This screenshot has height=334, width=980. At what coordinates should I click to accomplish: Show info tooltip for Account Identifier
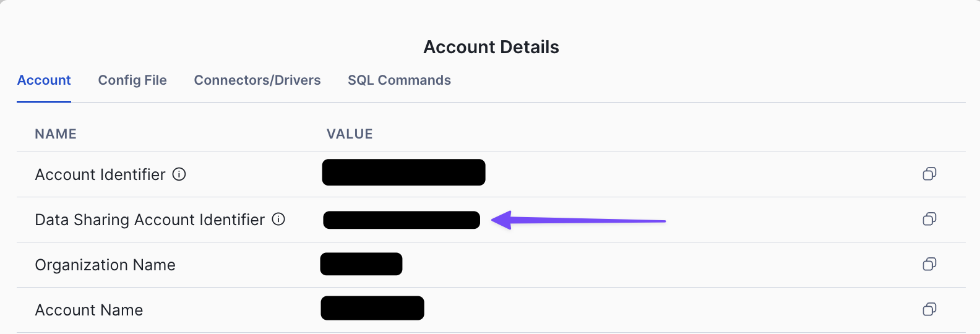click(179, 174)
